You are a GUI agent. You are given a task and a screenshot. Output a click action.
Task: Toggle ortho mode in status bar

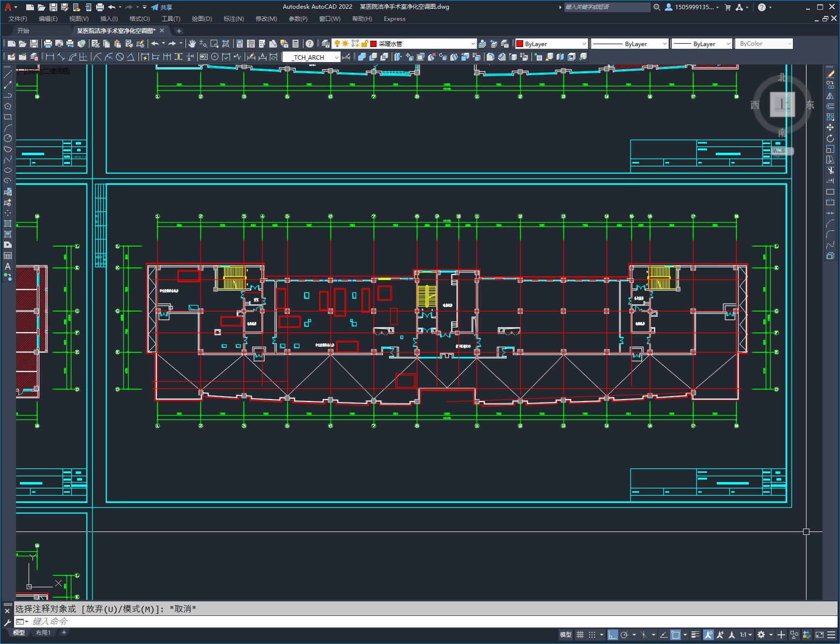612,634
